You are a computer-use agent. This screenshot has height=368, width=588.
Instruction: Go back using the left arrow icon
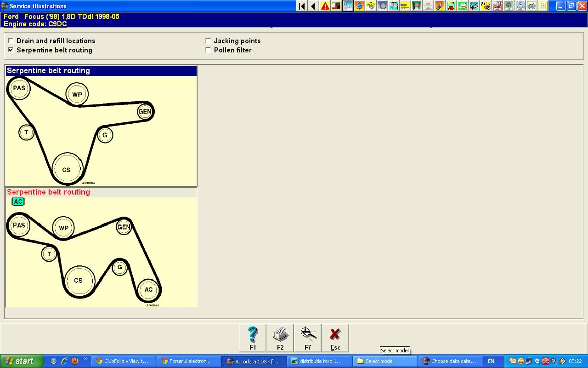coord(313,6)
